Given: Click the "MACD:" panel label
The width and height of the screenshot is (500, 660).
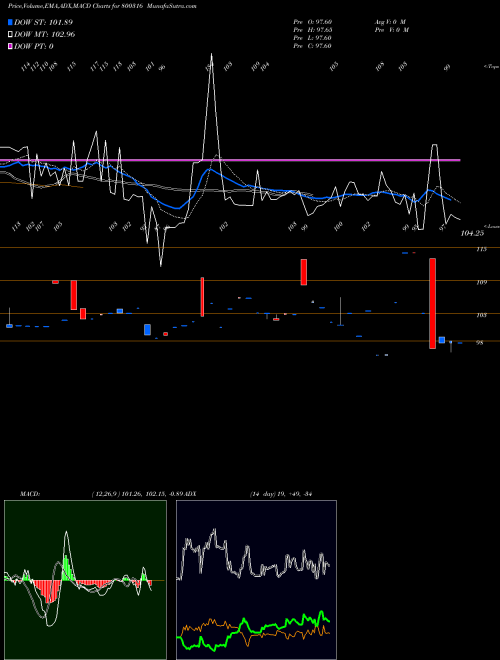Looking at the screenshot, I should click(30, 494).
